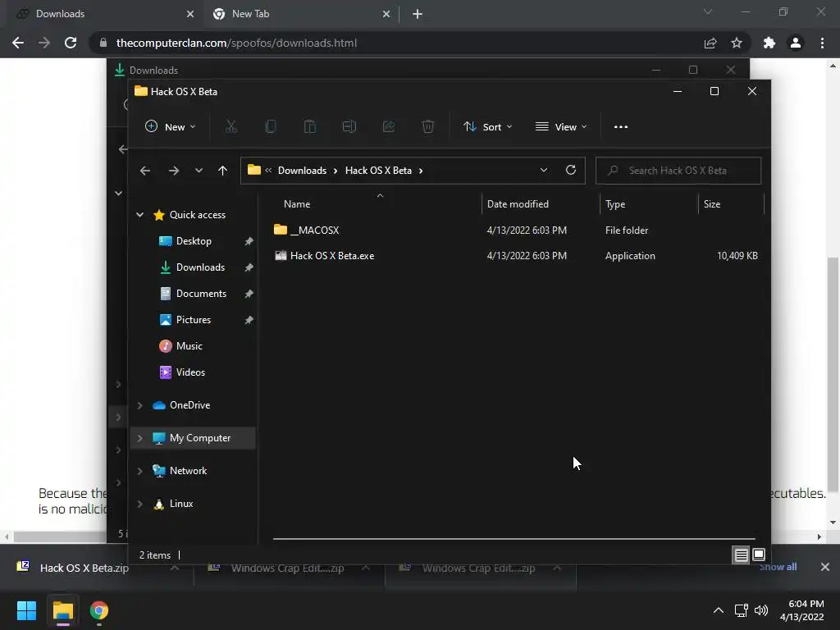Open clock showing 6:04 PM
Image resolution: width=840 pixels, height=630 pixels.
[802, 610]
